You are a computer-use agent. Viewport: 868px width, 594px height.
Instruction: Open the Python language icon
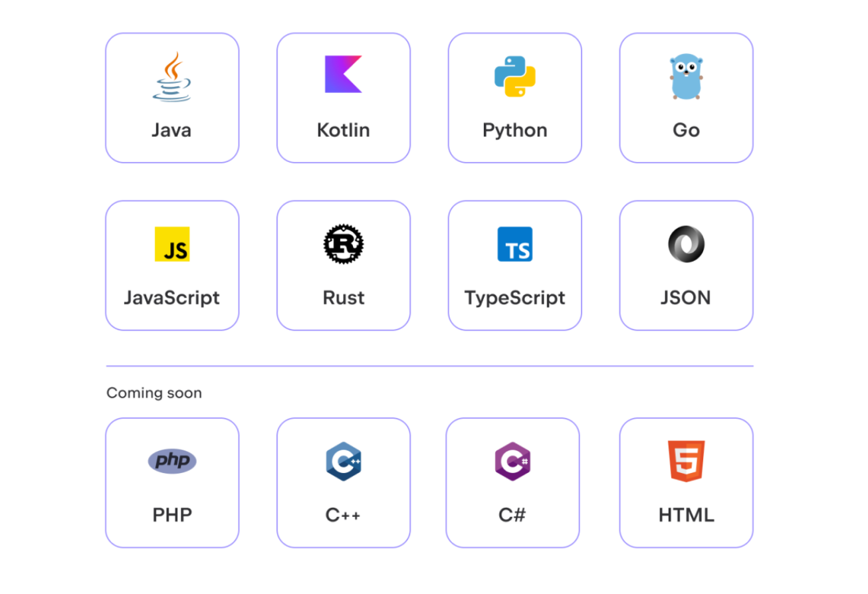(514, 75)
